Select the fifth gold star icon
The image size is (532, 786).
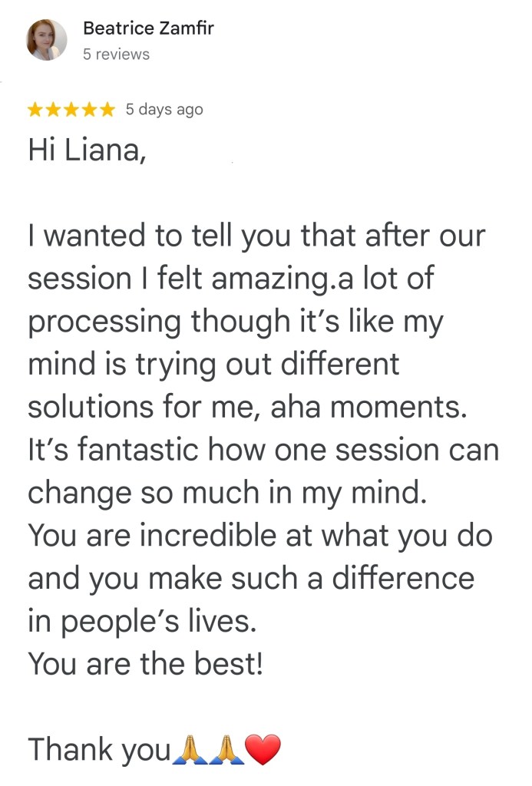tap(107, 109)
